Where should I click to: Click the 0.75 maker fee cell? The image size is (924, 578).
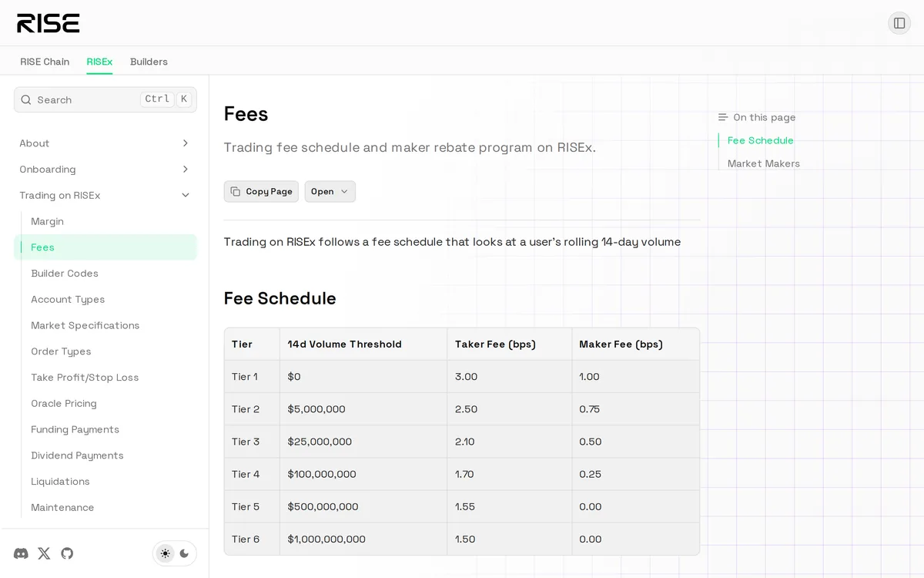(636, 409)
